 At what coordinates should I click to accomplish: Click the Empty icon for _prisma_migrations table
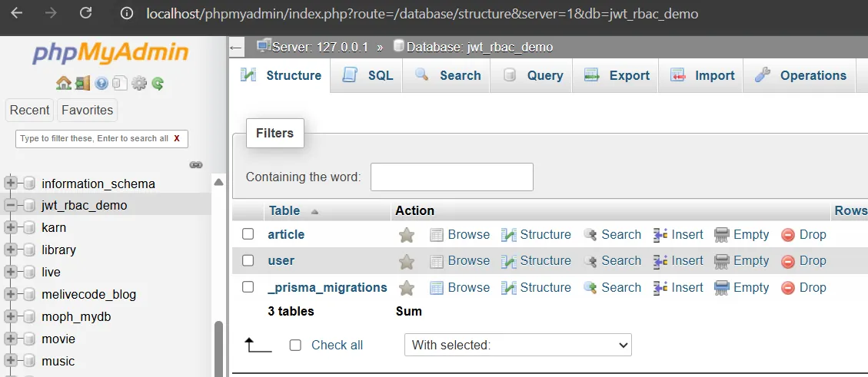pos(722,288)
